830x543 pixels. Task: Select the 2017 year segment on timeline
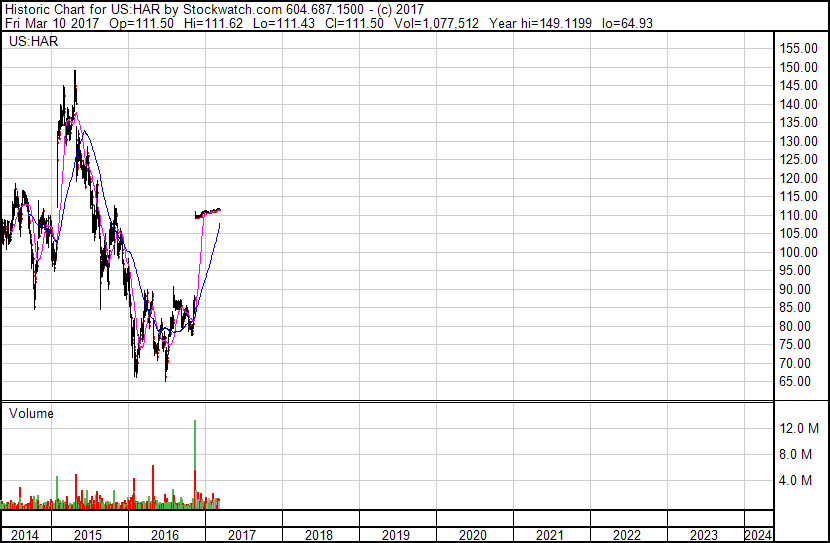coord(242,535)
